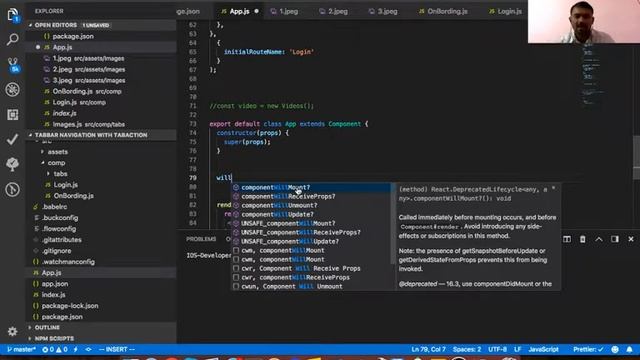Open the Manage gear settings icon
Viewport: 640px width, 360px height.
[x=13, y=331]
